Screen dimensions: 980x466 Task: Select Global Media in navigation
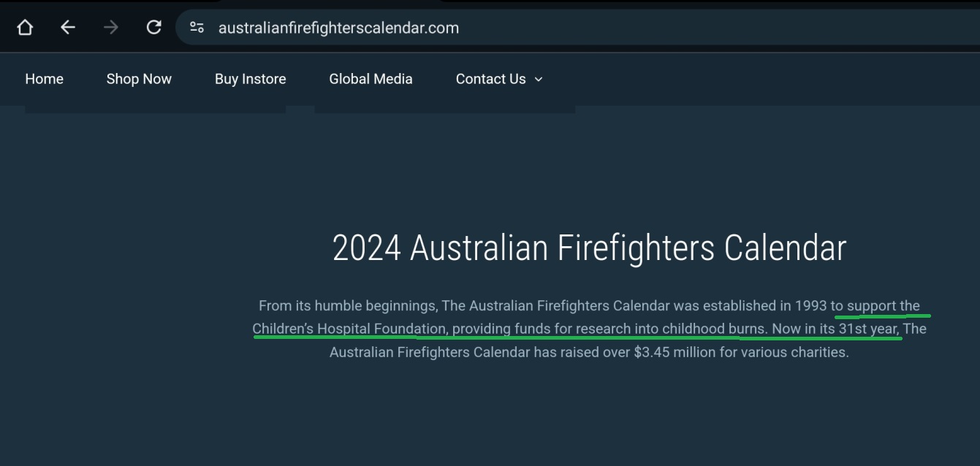click(371, 79)
